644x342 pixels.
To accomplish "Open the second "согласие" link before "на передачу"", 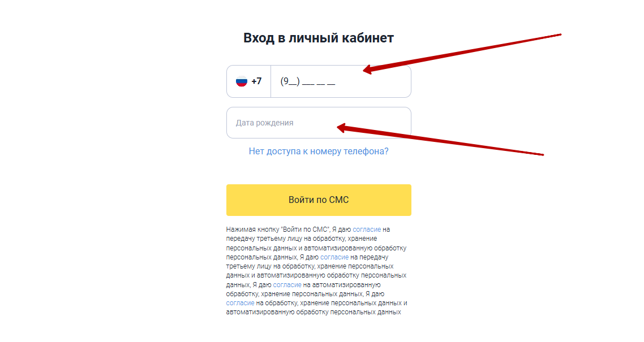I will click(334, 257).
